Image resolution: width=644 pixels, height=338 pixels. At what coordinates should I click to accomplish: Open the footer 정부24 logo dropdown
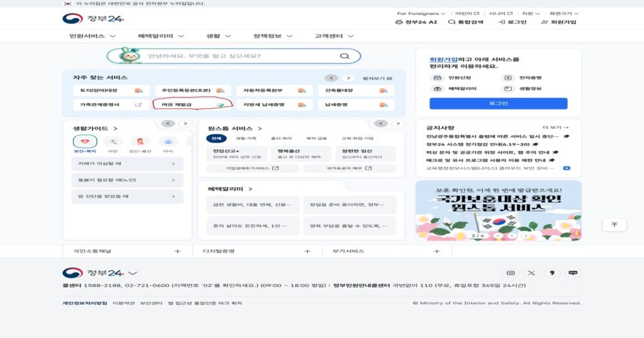click(x=100, y=273)
